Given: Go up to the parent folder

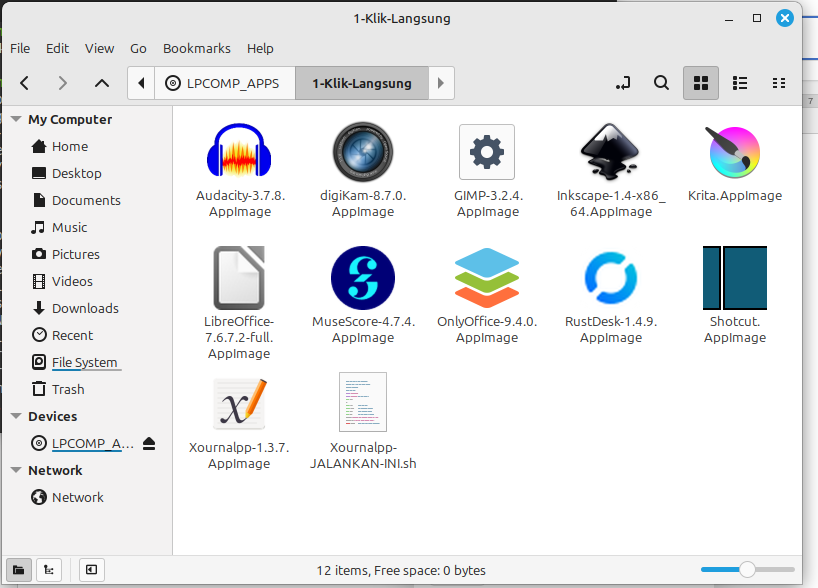Looking at the screenshot, I should point(102,83).
